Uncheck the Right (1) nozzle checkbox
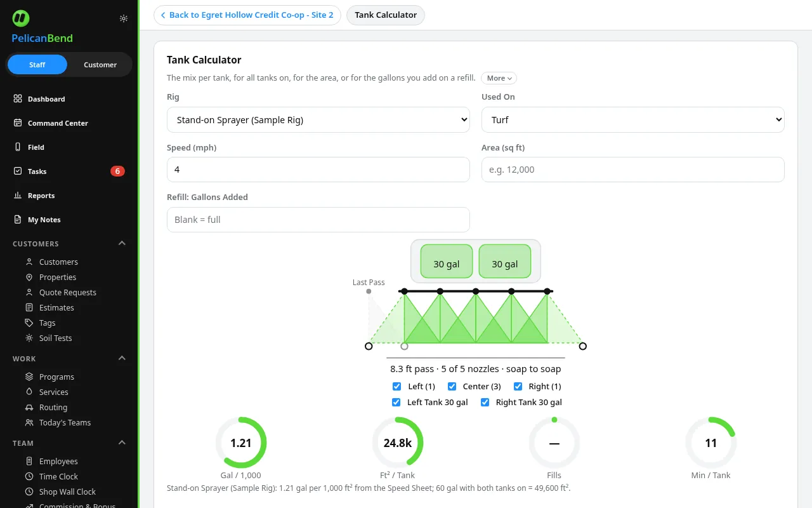 point(518,386)
